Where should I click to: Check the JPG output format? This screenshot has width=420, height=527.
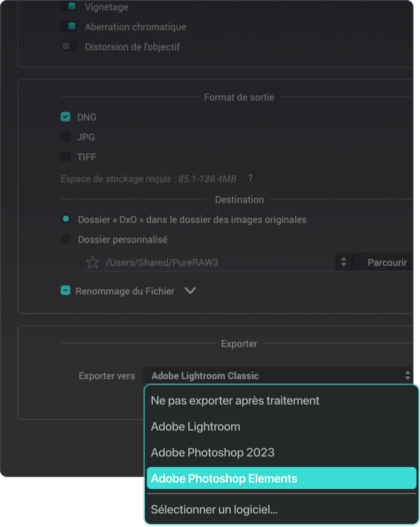coord(65,137)
